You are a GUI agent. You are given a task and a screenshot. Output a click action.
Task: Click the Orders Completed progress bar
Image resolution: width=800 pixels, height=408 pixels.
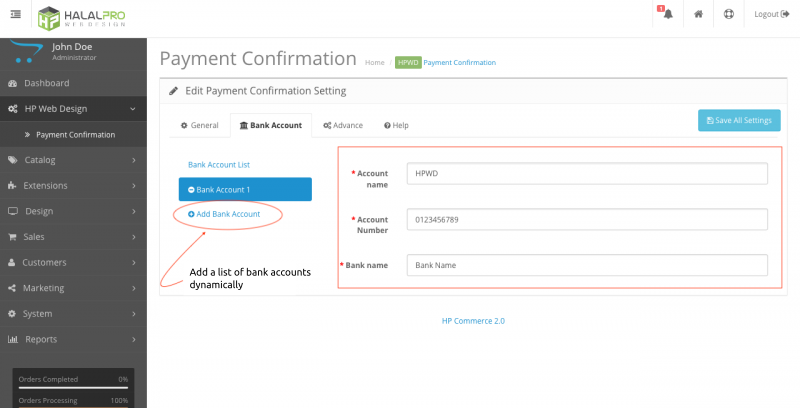tap(73, 386)
